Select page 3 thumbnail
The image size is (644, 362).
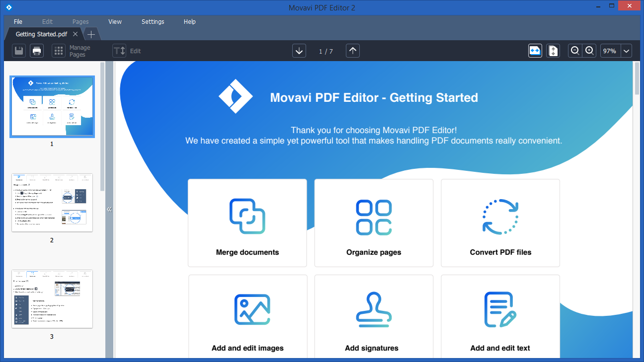click(x=52, y=299)
